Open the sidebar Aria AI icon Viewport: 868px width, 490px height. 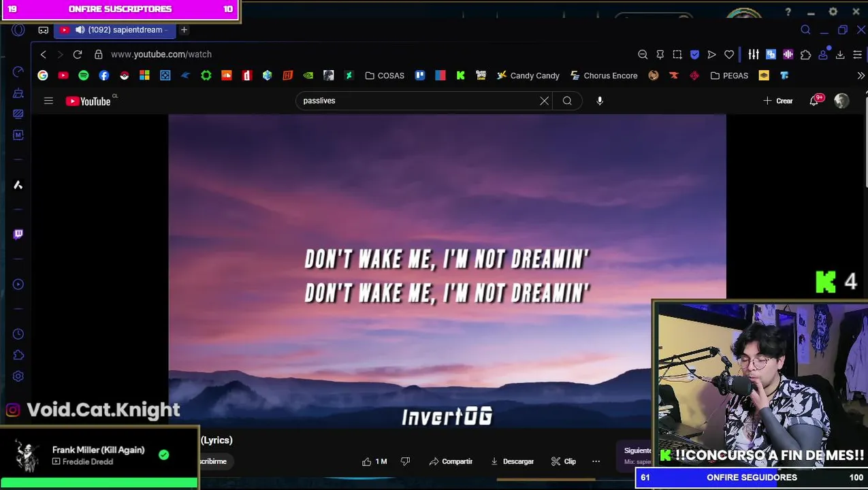pos(18,185)
